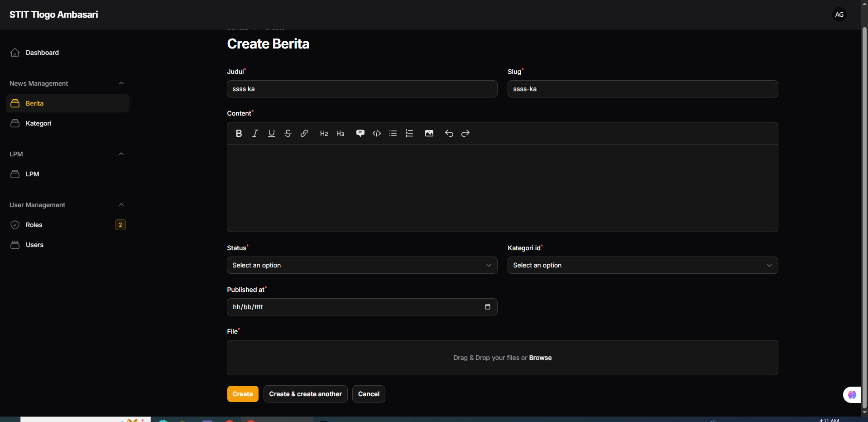Start a bulleted list in editor
The image size is (868, 422).
(x=393, y=133)
